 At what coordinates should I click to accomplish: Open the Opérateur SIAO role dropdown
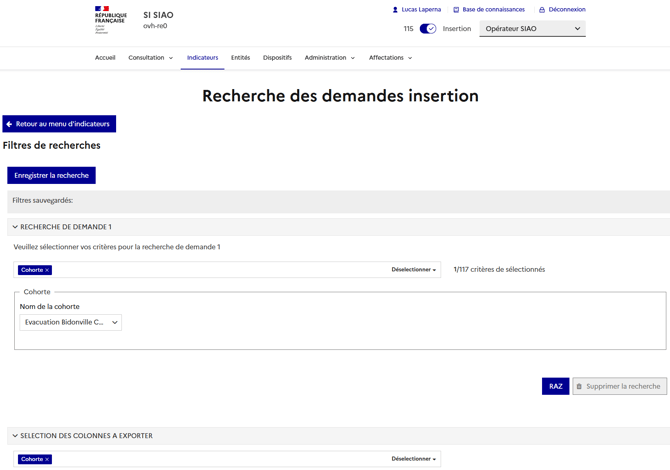[532, 29]
